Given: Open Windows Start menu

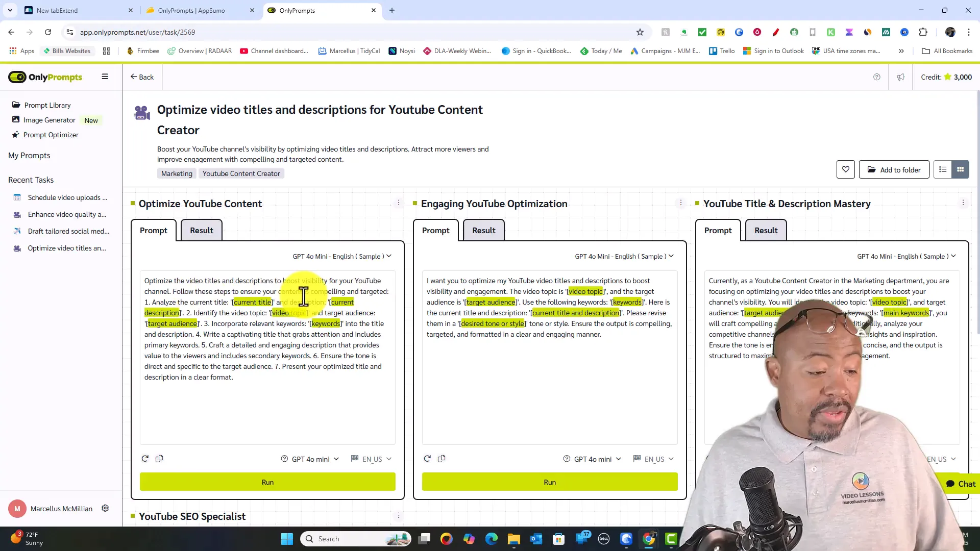Looking at the screenshot, I should pyautogui.click(x=287, y=539).
